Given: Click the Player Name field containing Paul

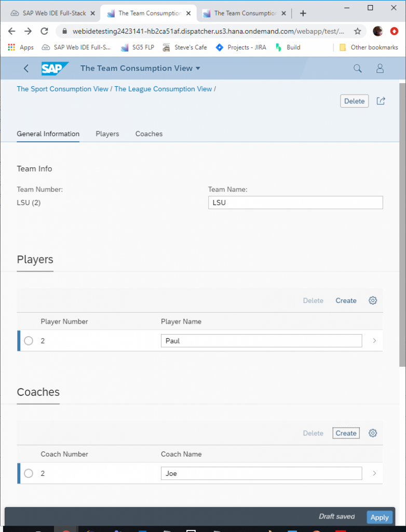Looking at the screenshot, I should pos(261,341).
